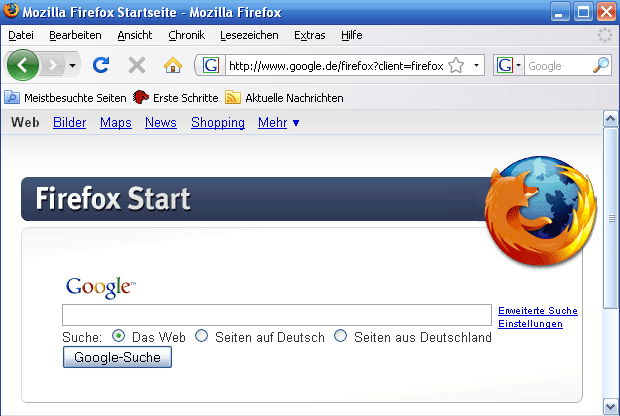The height and width of the screenshot is (416, 620).
Task: Select the Seiten auf Deutsch radio button
Action: click(202, 336)
